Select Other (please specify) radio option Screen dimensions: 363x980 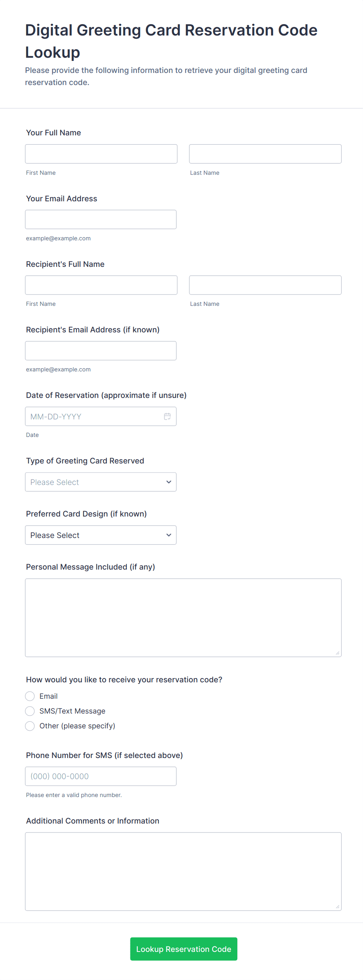30,726
